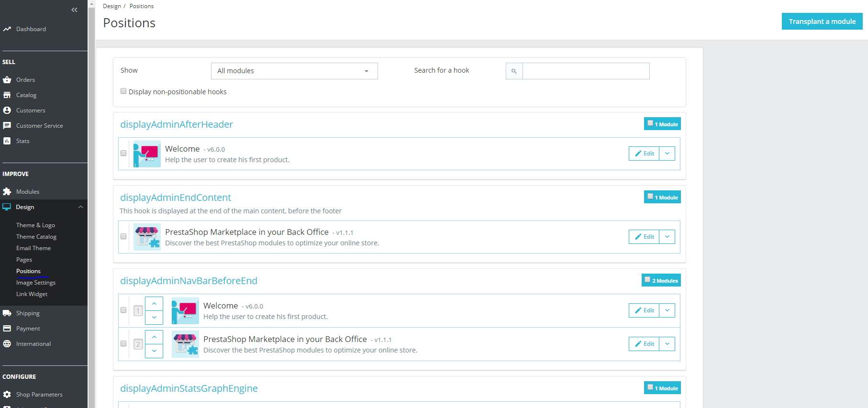868x408 pixels.
Task: Open International via the globe icon
Action: point(7,344)
